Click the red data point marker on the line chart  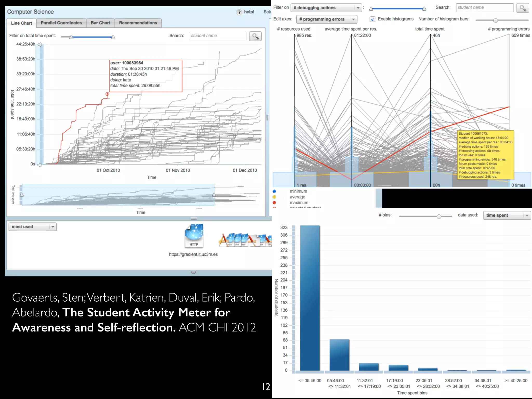(x=107, y=94)
